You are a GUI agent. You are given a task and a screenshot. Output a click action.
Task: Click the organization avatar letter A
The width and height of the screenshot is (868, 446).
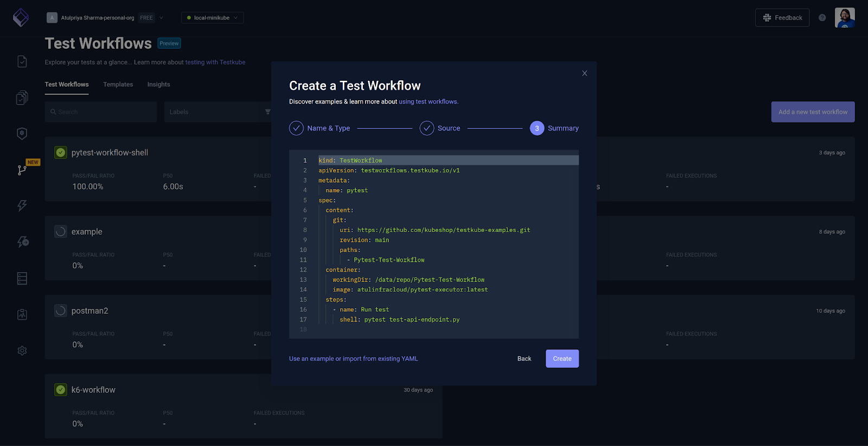click(52, 18)
